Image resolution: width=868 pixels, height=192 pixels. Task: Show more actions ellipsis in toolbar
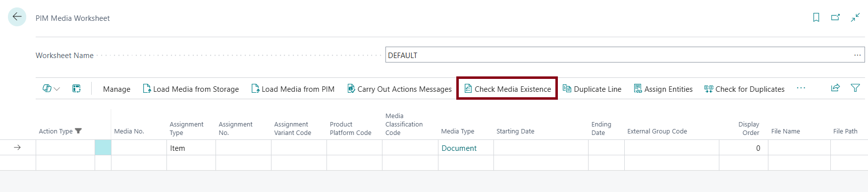(x=801, y=88)
